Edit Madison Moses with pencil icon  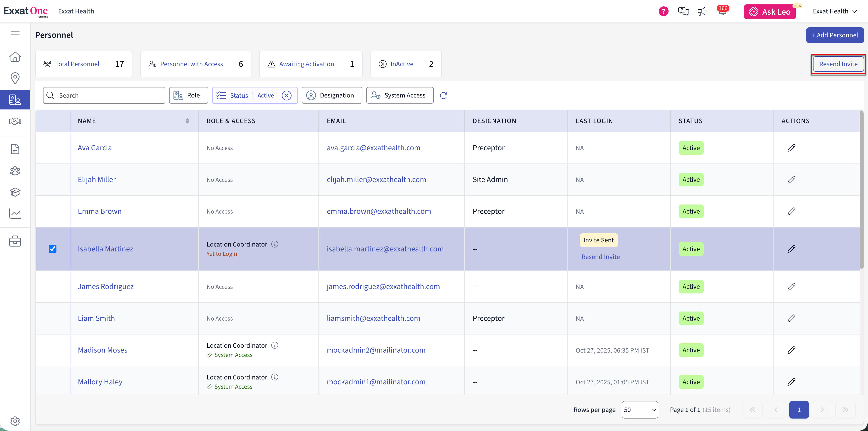click(792, 350)
